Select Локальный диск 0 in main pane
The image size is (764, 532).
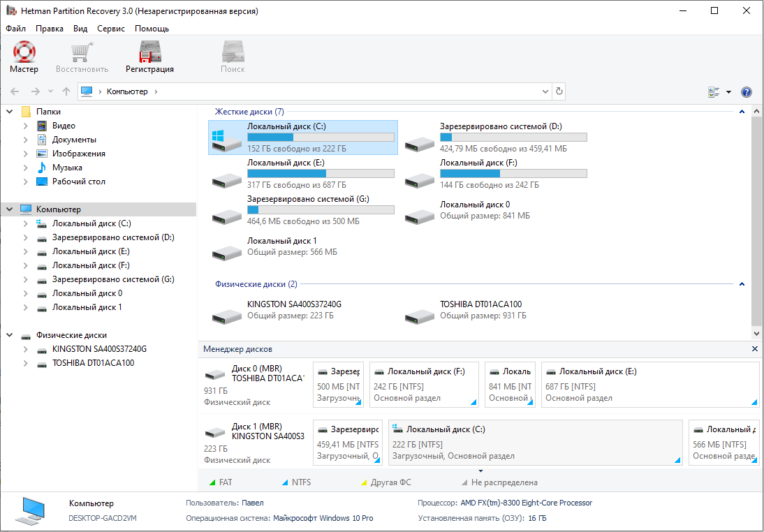496,210
